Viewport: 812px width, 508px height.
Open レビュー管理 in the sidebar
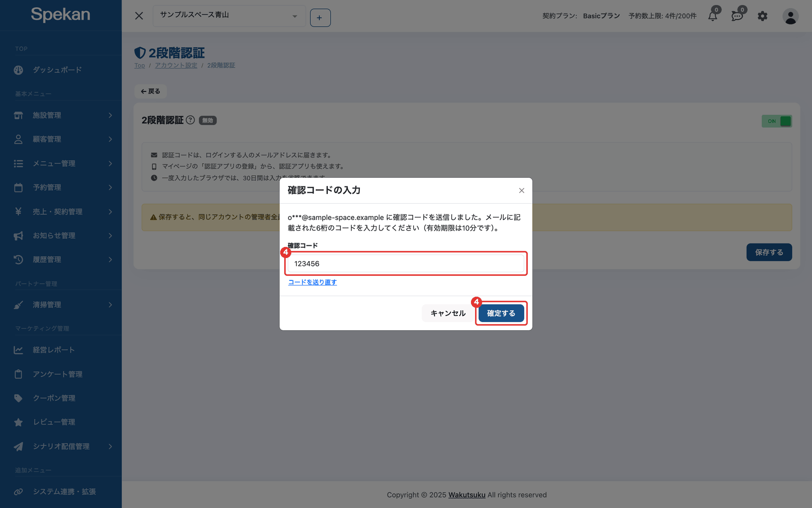point(61,422)
